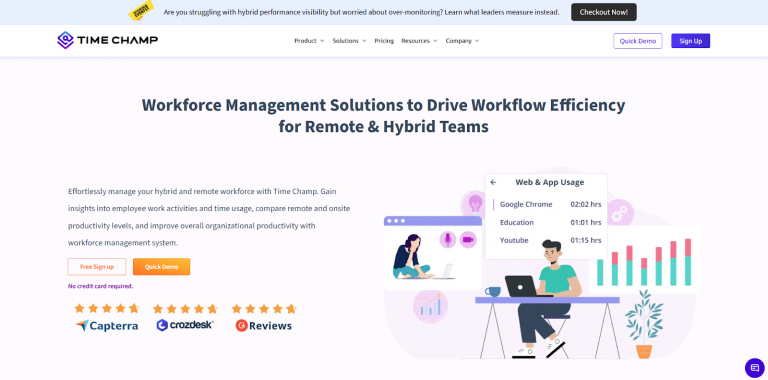Click the Capterra star rating

[x=107, y=309]
